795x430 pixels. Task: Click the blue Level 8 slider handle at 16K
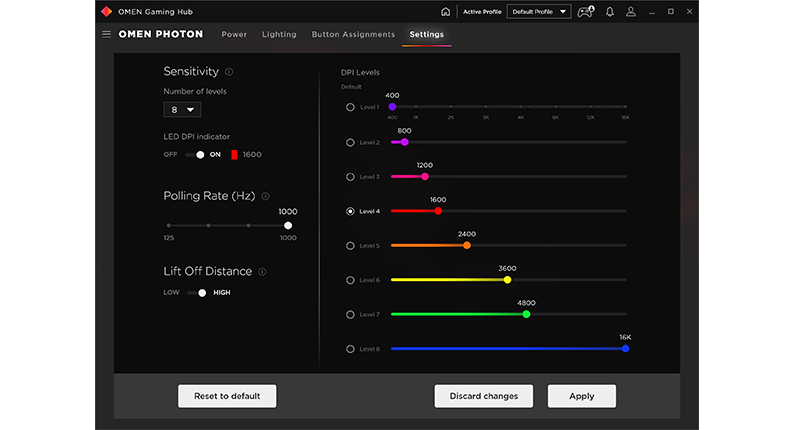[625, 348]
